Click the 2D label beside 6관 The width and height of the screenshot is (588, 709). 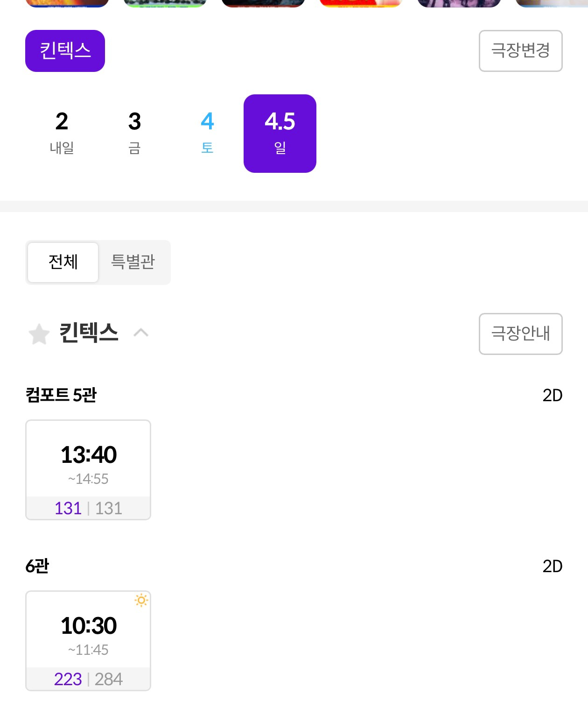(x=552, y=566)
